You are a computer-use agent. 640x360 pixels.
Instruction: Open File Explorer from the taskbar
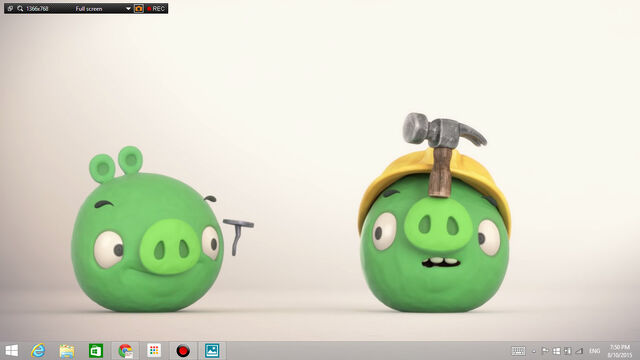(x=67, y=351)
